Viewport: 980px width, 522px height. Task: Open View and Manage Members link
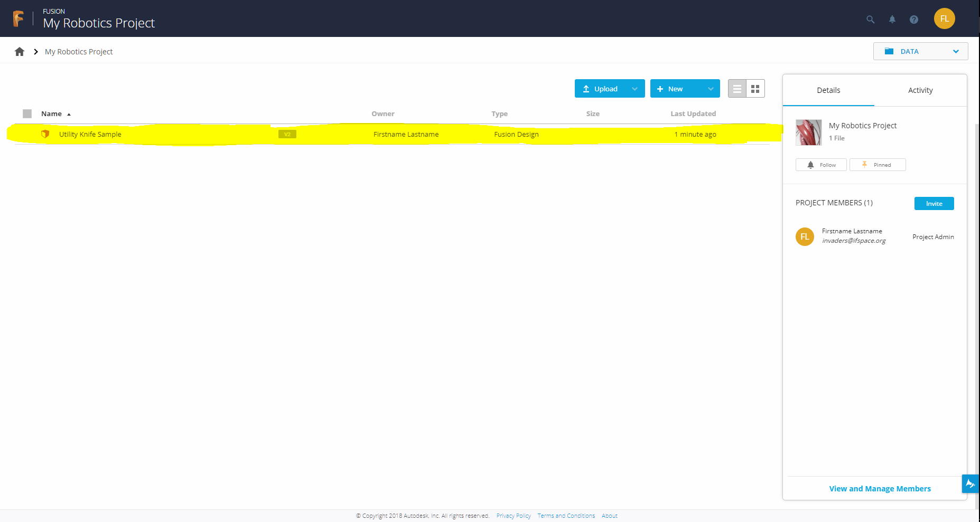click(x=880, y=489)
